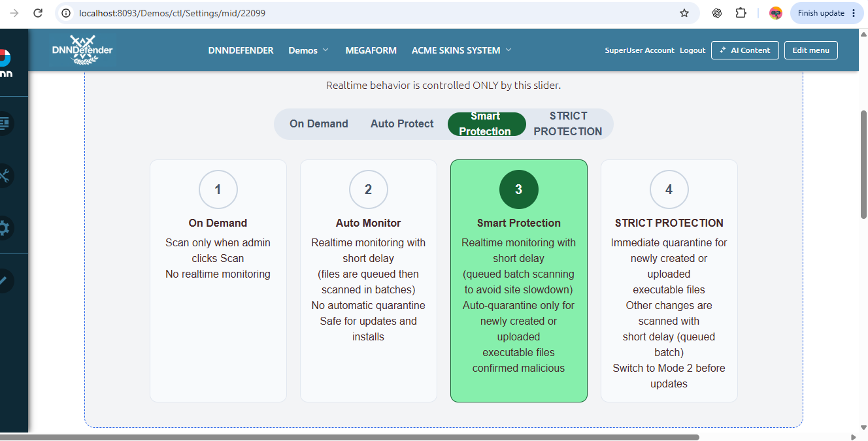Go forward in browser history

click(14, 13)
